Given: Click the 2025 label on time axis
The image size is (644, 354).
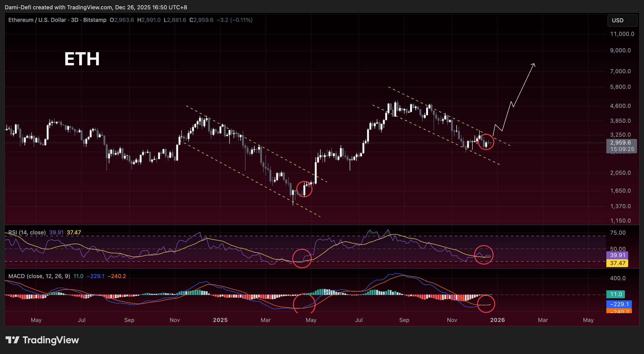Looking at the screenshot, I should [x=220, y=320].
